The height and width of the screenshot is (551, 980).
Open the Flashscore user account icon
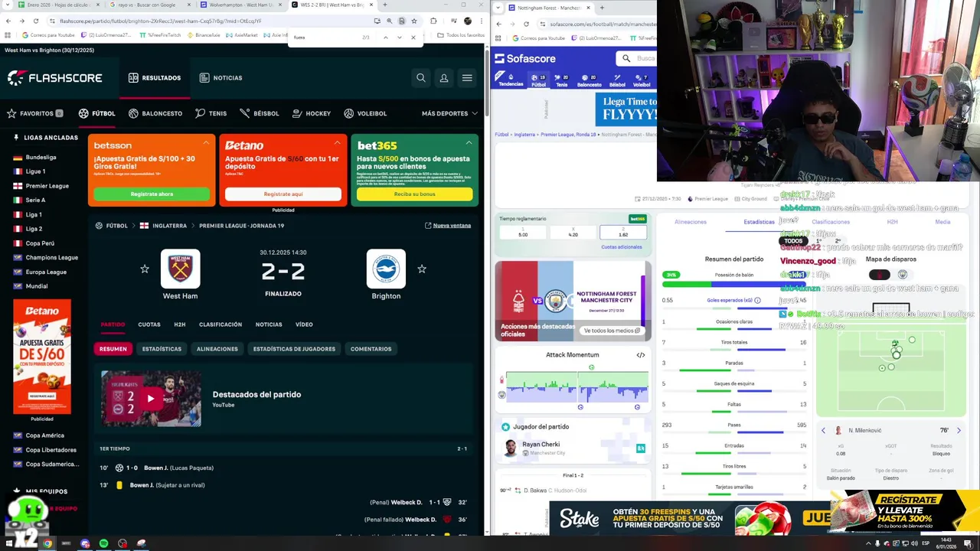pos(443,77)
